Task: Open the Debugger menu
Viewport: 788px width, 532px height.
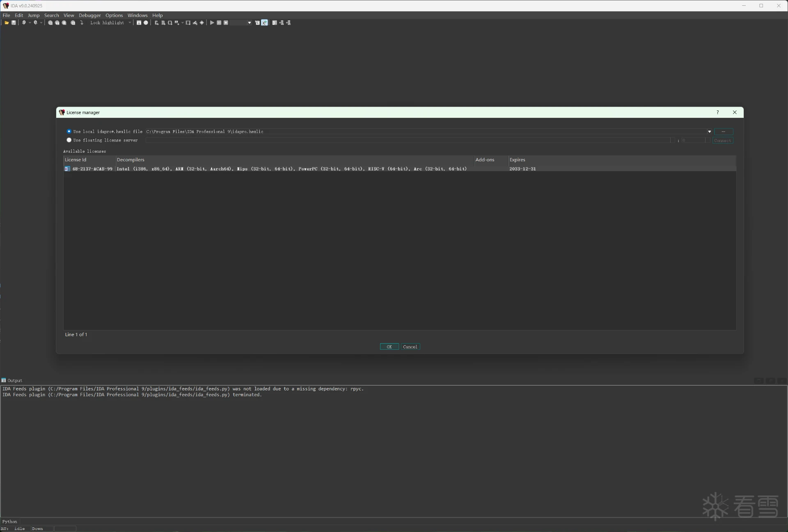Action: (x=89, y=16)
